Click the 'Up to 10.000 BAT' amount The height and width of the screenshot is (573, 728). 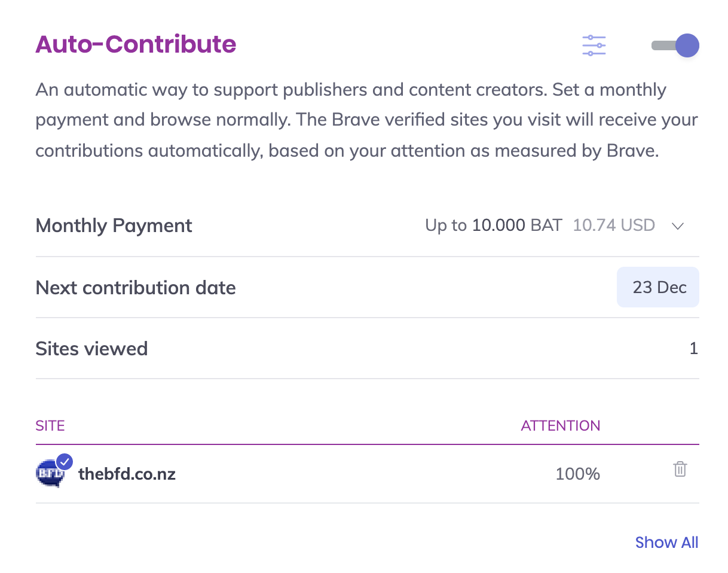click(494, 225)
